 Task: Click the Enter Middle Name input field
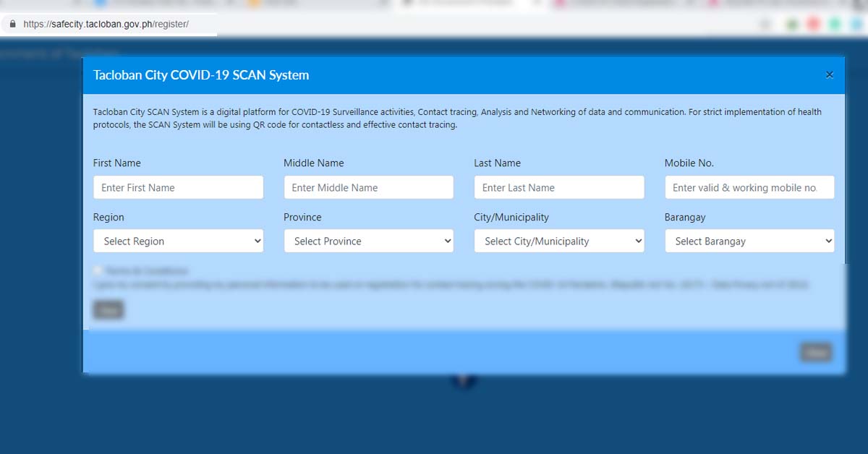pyautogui.click(x=368, y=187)
